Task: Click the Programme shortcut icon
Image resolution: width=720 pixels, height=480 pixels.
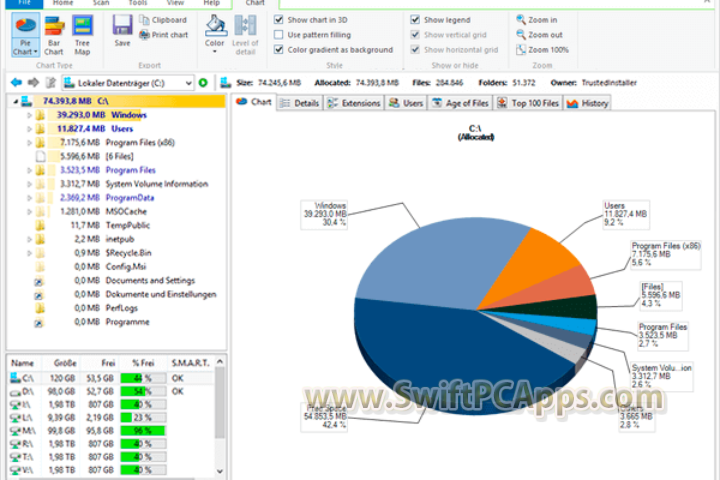Action: point(39,322)
